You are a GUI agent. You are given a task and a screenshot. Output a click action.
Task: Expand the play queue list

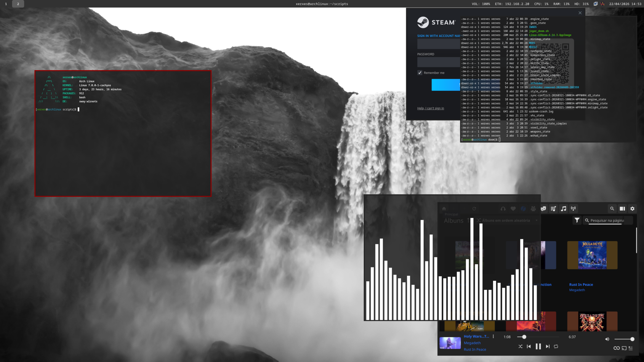click(631, 348)
